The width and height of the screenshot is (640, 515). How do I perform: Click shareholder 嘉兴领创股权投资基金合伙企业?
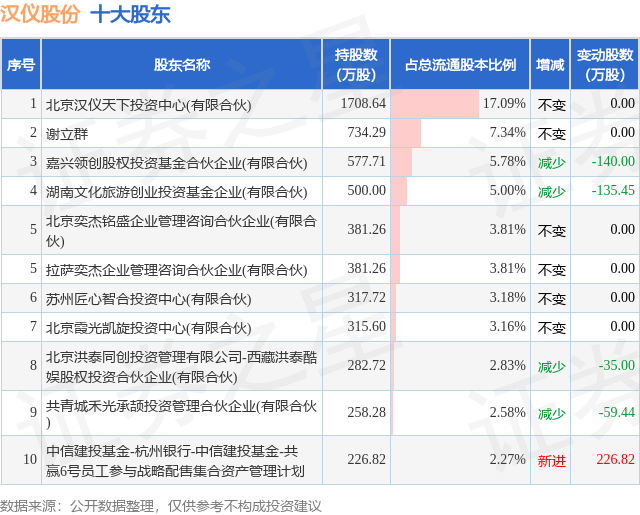tap(176, 163)
